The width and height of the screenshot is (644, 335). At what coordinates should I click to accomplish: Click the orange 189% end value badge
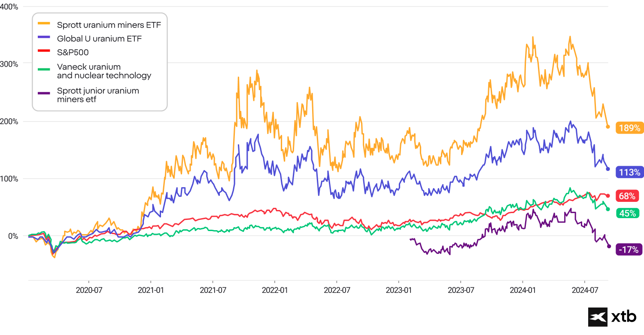pyautogui.click(x=629, y=128)
